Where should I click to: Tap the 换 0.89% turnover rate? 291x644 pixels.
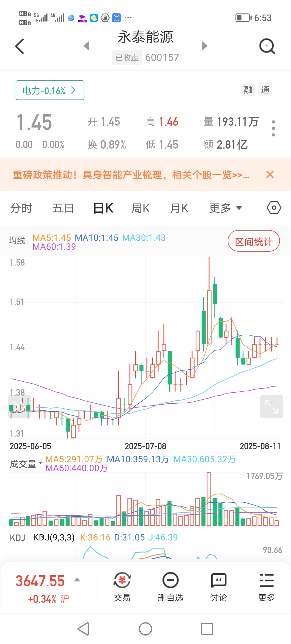107,145
